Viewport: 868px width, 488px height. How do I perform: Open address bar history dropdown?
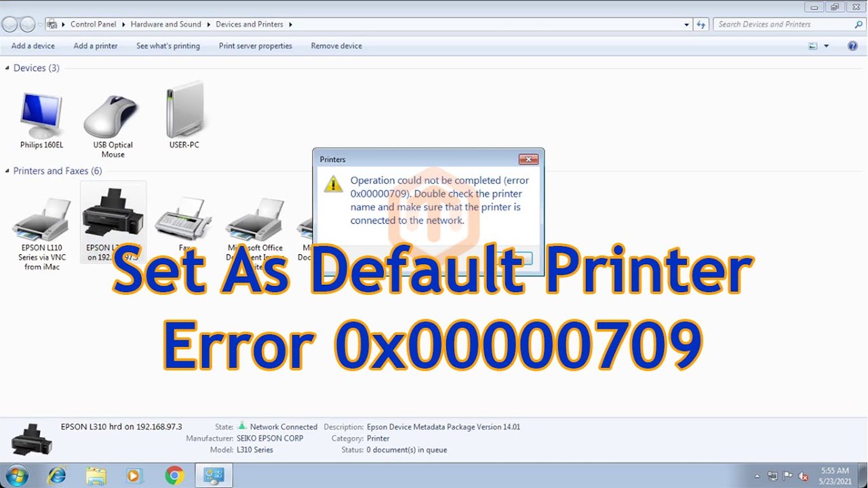[686, 24]
